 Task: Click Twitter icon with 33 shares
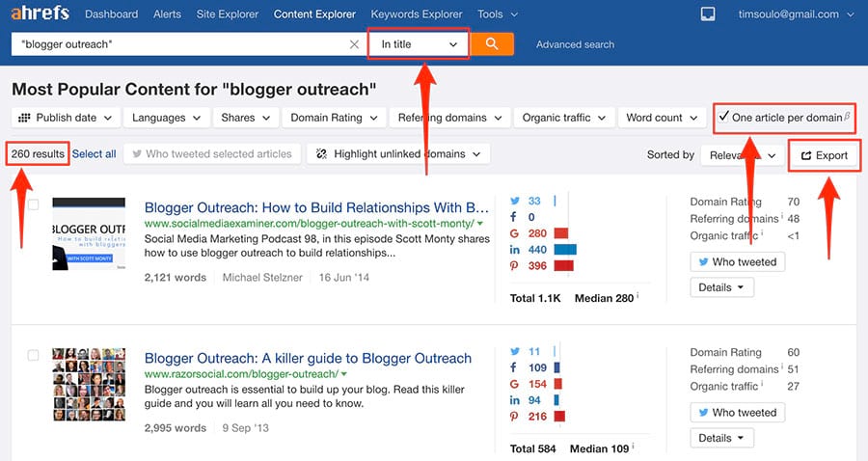[x=515, y=201]
